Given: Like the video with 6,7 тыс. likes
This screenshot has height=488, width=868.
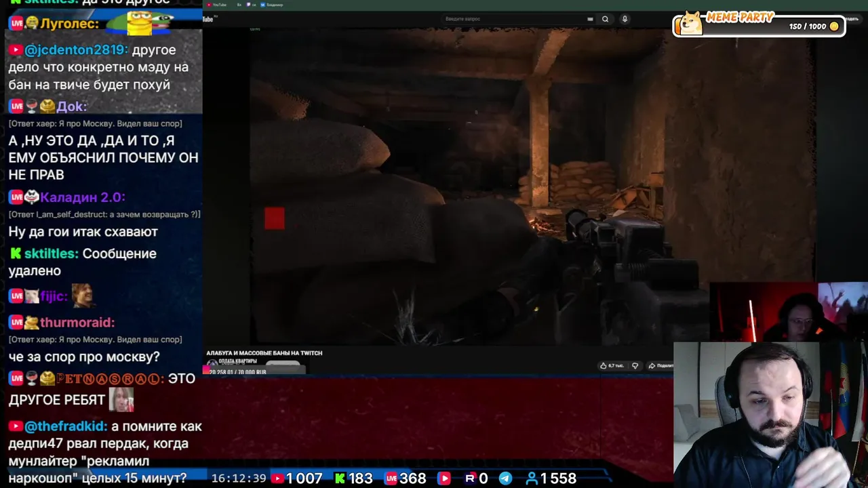Looking at the screenshot, I should (x=612, y=365).
